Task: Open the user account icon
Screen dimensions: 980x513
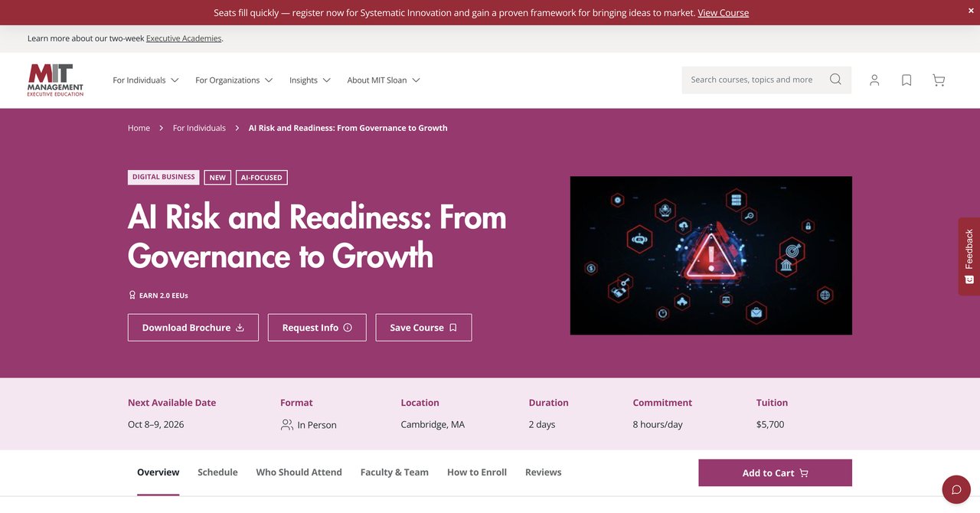Action: point(874,80)
